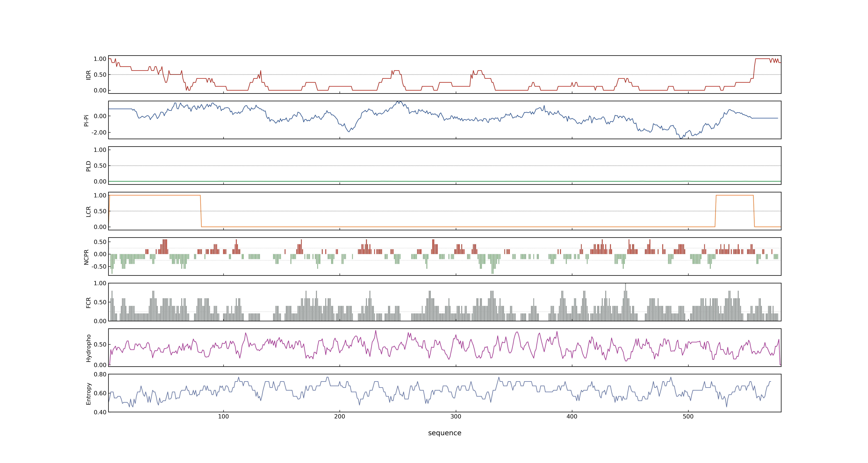Viewport: 868px width, 463px height.
Task: Select the "1.00" tick on the LCR axis
Action: click(100, 195)
